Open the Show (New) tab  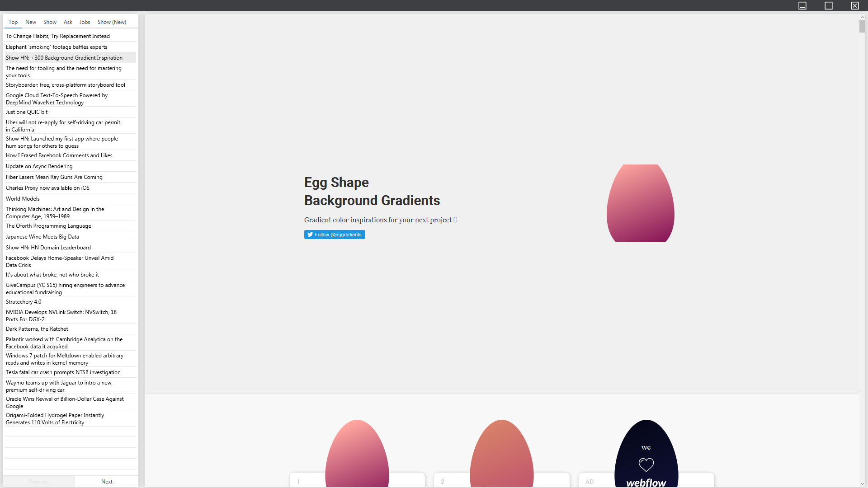111,22
